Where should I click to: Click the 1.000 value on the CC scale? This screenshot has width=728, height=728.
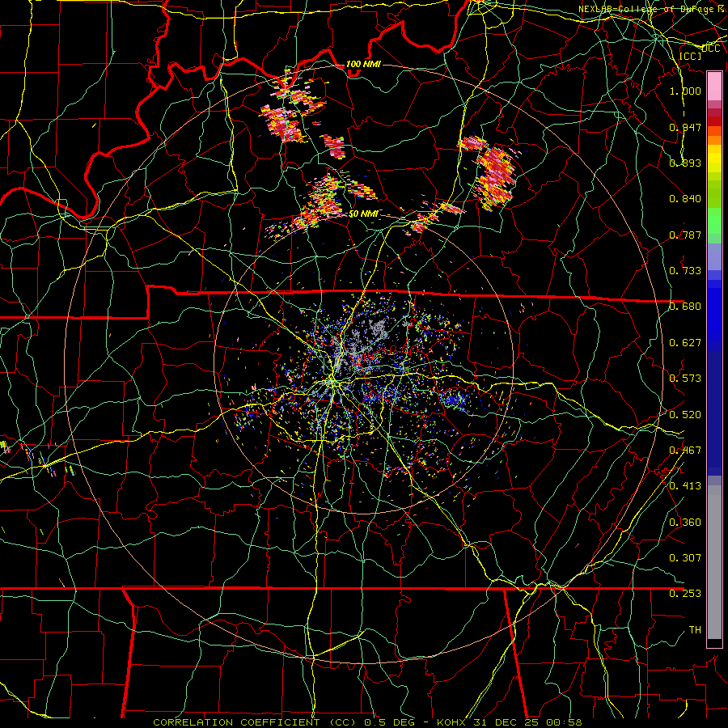685,91
